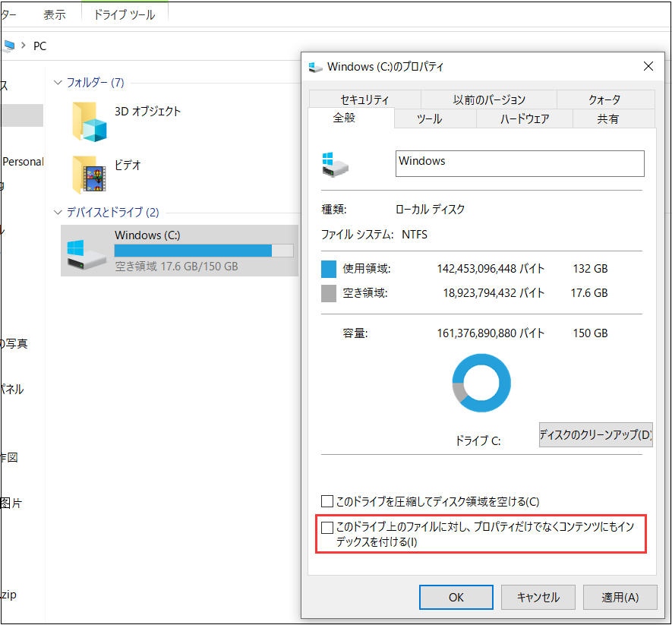Open the ドライブ ツール ribbon tab
672x625 pixels.
click(125, 14)
